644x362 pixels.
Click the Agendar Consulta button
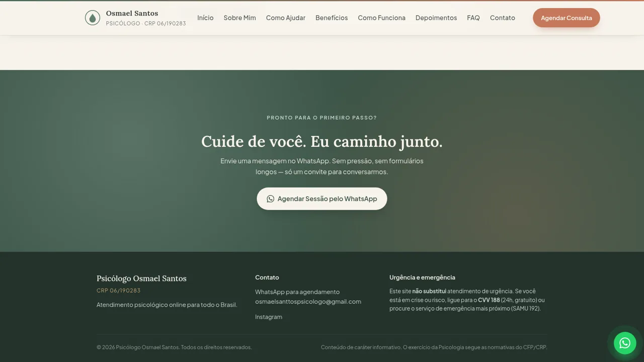click(567, 18)
